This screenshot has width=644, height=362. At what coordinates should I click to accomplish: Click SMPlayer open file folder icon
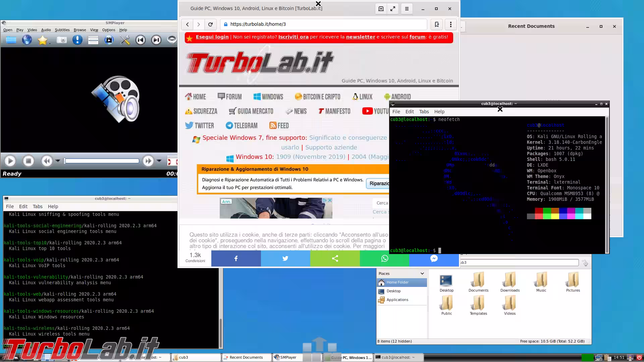pos(11,40)
